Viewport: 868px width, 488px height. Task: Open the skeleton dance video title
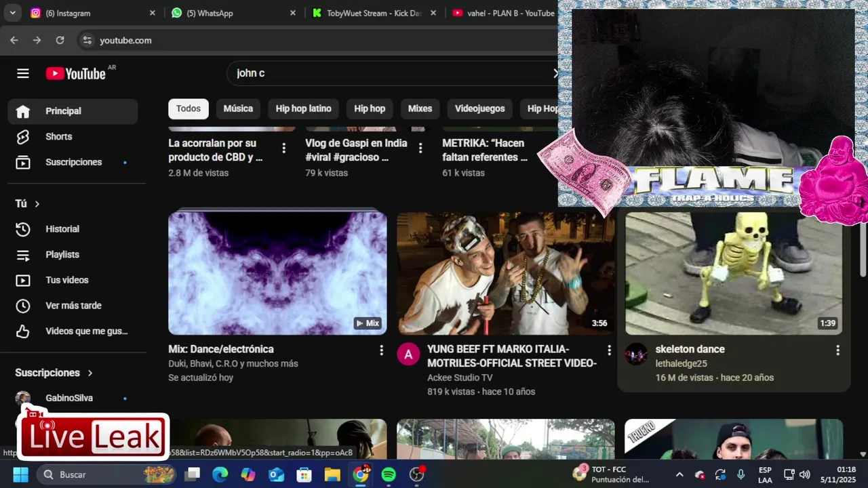point(690,350)
